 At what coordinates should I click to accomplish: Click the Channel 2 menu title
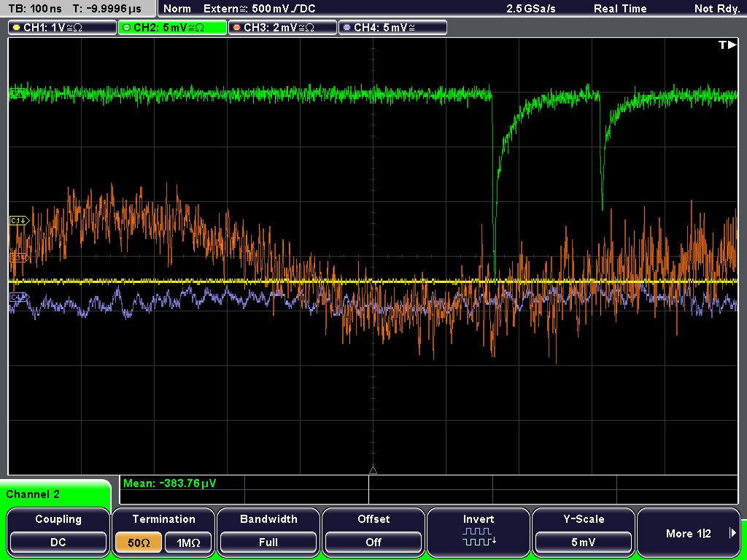[x=33, y=494]
